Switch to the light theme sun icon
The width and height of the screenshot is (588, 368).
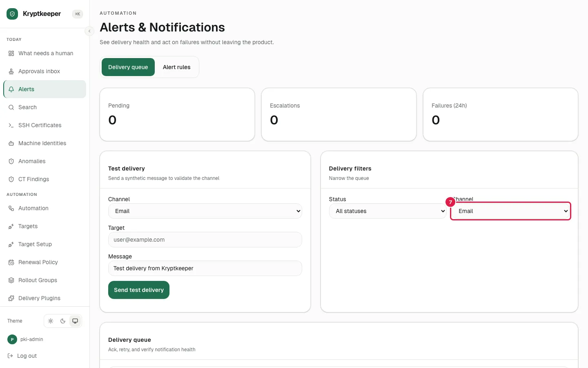pos(51,321)
